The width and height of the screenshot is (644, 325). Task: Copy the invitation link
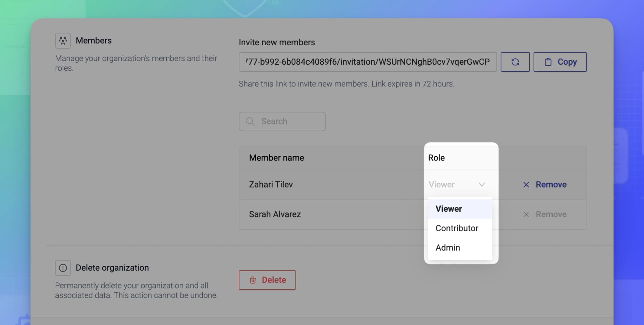[x=559, y=62]
